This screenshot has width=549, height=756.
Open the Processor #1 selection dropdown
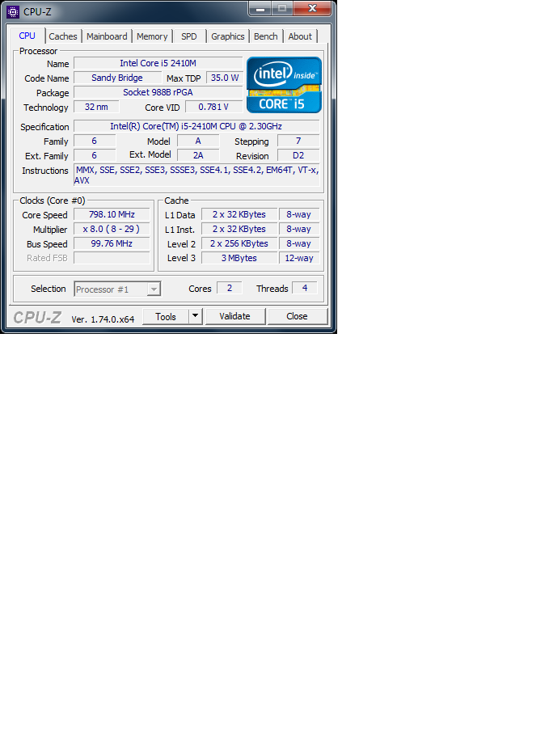tap(117, 289)
